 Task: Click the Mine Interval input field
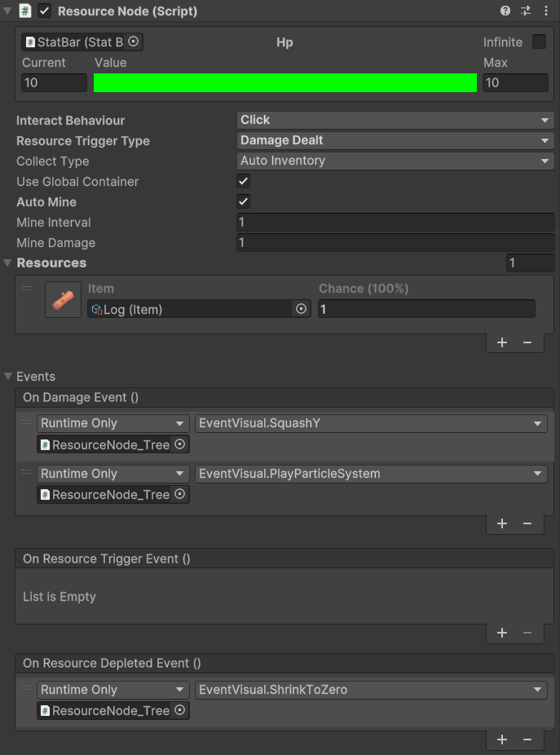coord(395,223)
